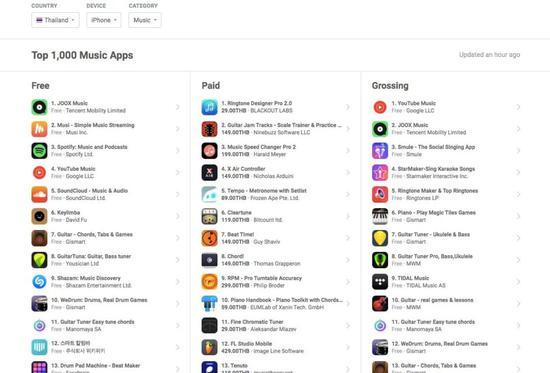
Task: Expand the chevron next to YouTube Music in Grossing
Action: point(518,107)
